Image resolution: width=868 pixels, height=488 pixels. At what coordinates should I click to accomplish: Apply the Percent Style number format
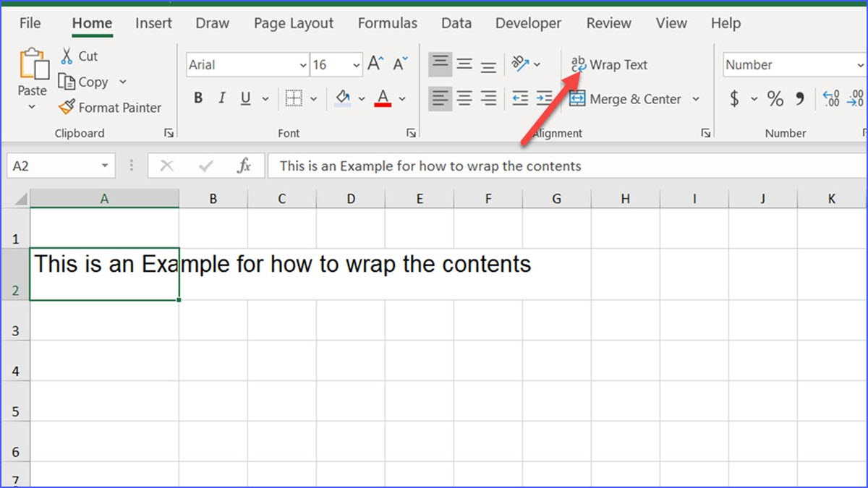pyautogui.click(x=775, y=98)
